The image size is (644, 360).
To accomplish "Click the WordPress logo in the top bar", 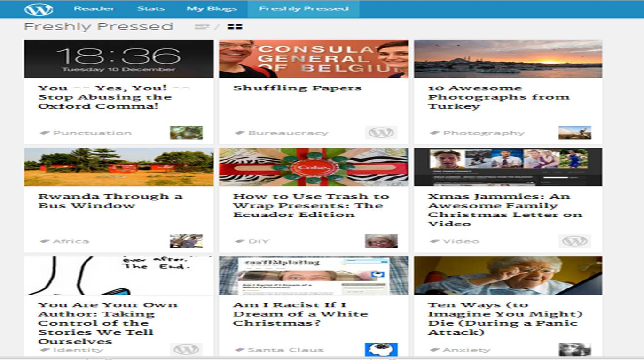I will (39, 9).
